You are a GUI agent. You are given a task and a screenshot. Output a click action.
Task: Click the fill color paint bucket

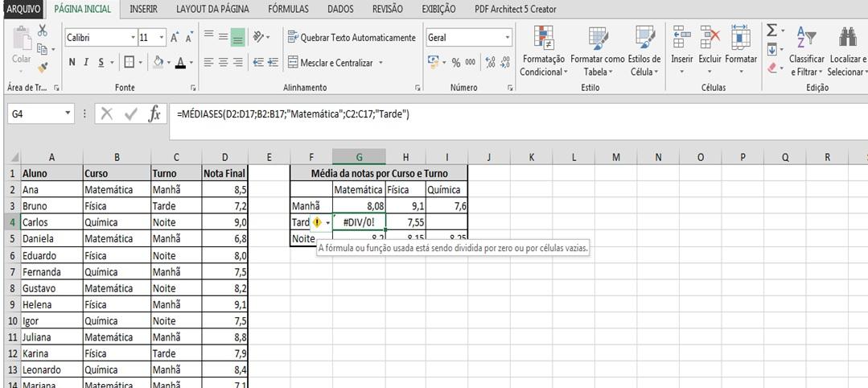point(158,63)
